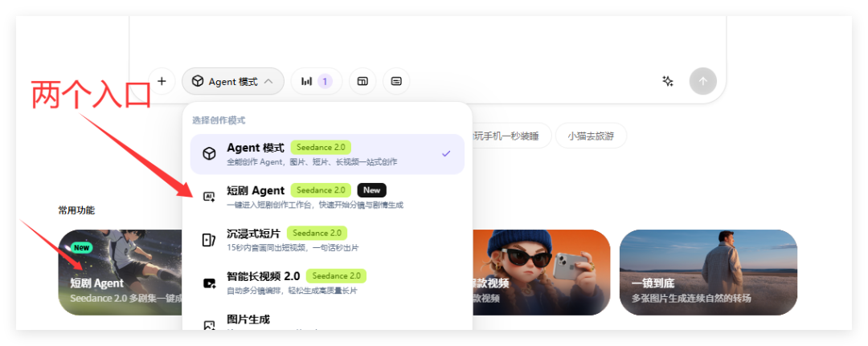Click Seedance 2.0 badge on 短剧 Agent row
This screenshot has height=346, width=868.
[x=321, y=190]
